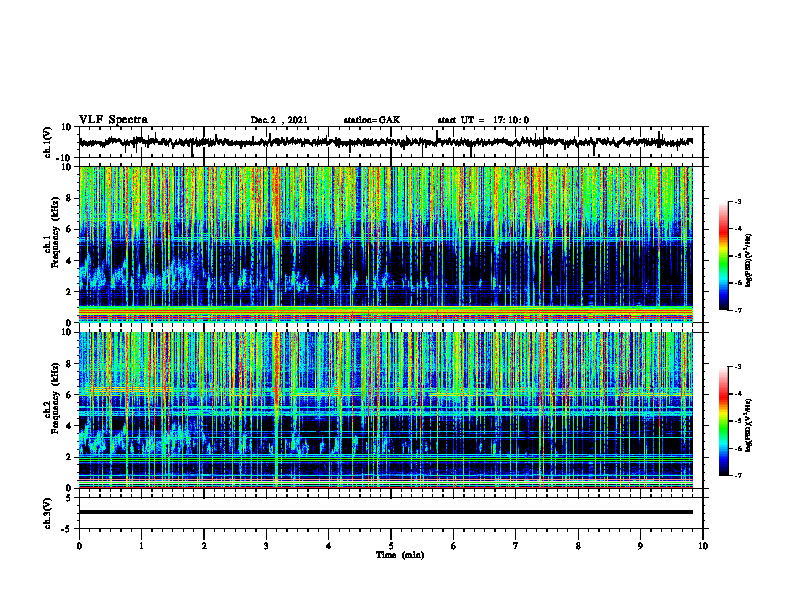The width and height of the screenshot is (792, 612).
Task: Click the "-7" label on ch.2 color scale
Action: pyautogui.click(x=737, y=476)
